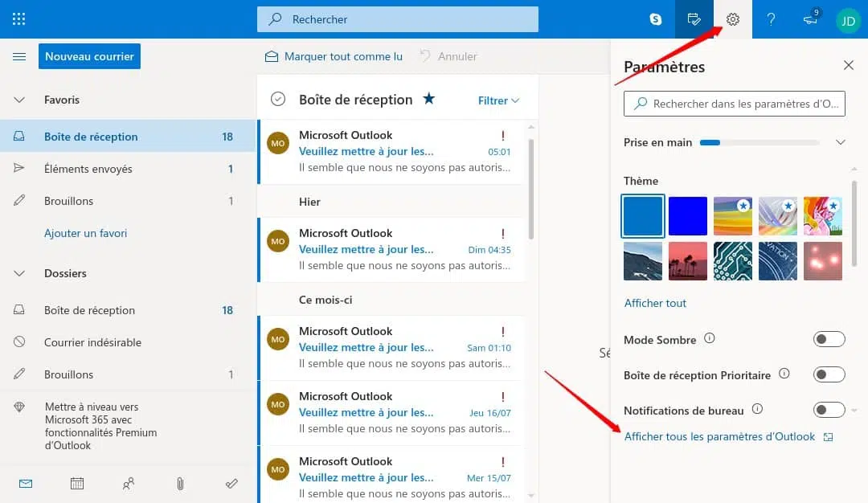Open Afficher tous les paramètres d'Outlook link
Image resolution: width=868 pixels, height=503 pixels.
point(719,436)
